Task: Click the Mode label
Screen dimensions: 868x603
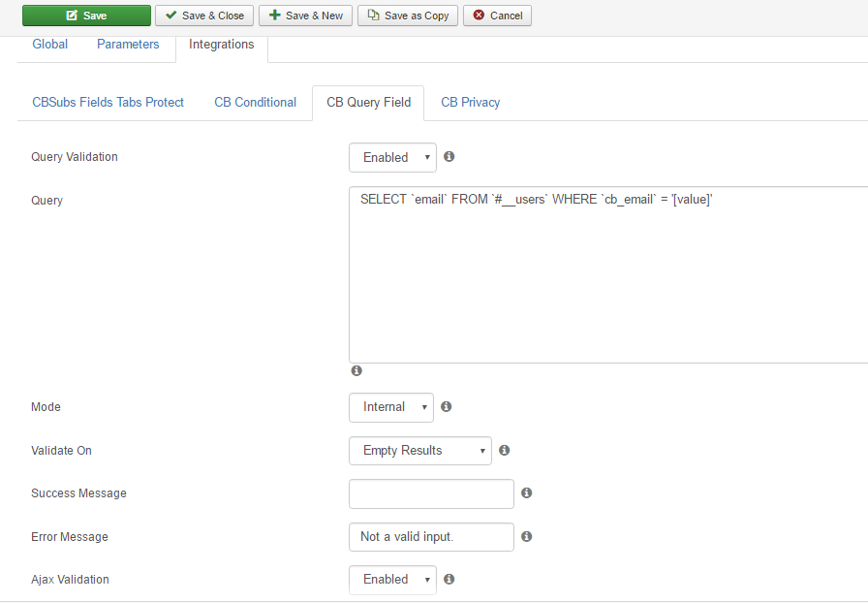Action: [46, 407]
